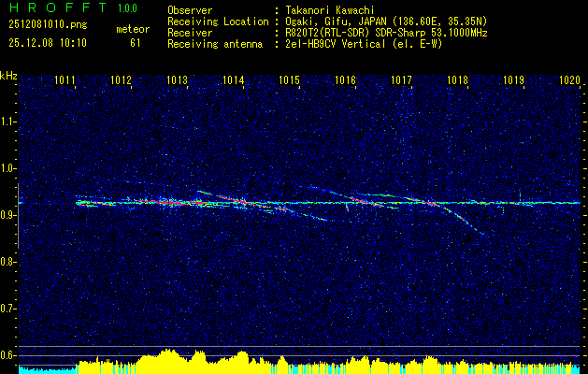Select the R820T2(RTL-SDR) SDR-Sharp 53.1000MHz text
The width and height of the screenshot is (588, 374).
(x=387, y=33)
